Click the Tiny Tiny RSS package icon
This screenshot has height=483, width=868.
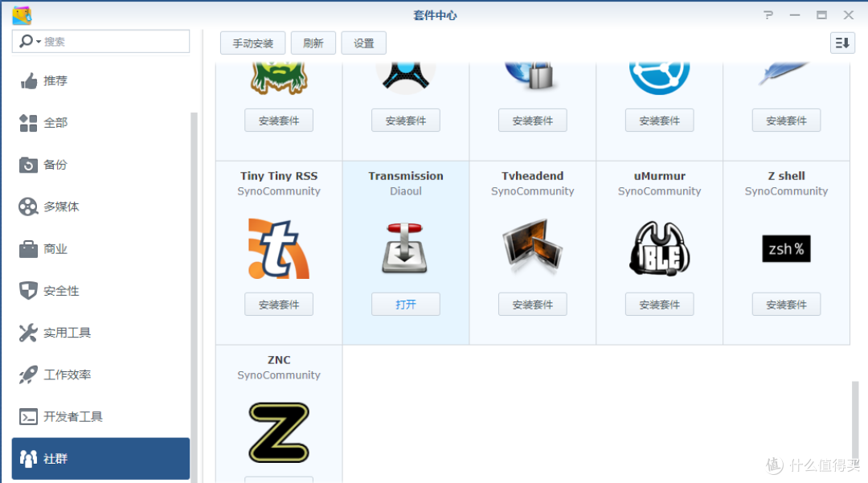(278, 248)
